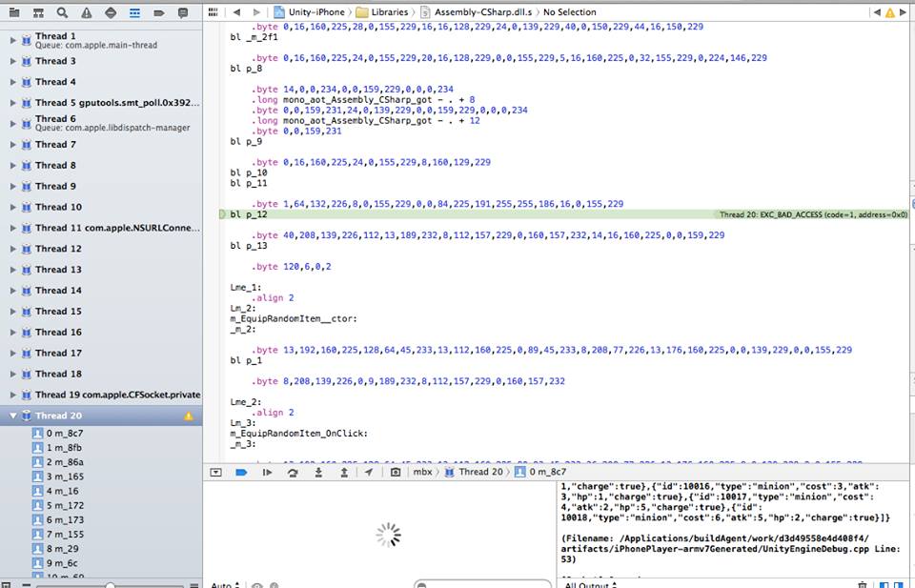Open the Find navigator magnifier icon
Image resolution: width=915 pixels, height=588 pixels.
click(63, 12)
